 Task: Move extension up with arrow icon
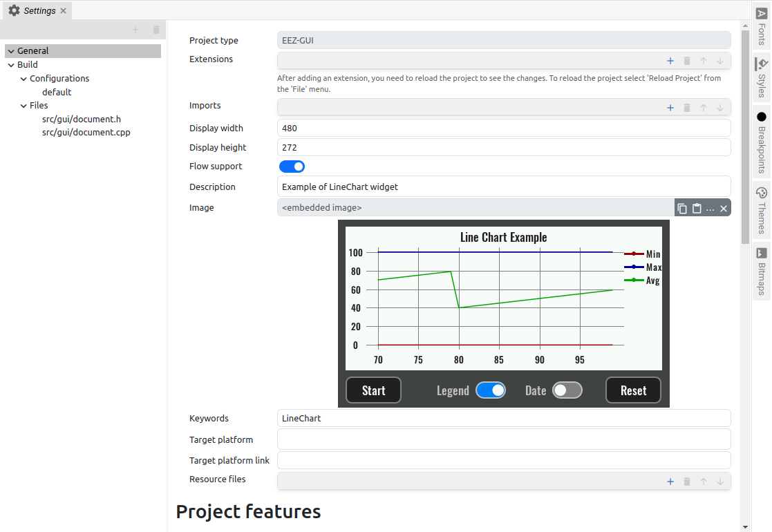[704, 61]
